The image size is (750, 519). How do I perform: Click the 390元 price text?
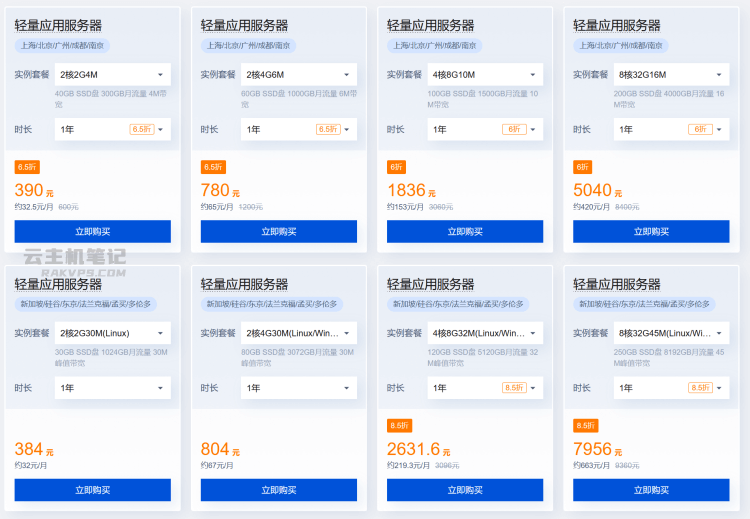[34, 190]
